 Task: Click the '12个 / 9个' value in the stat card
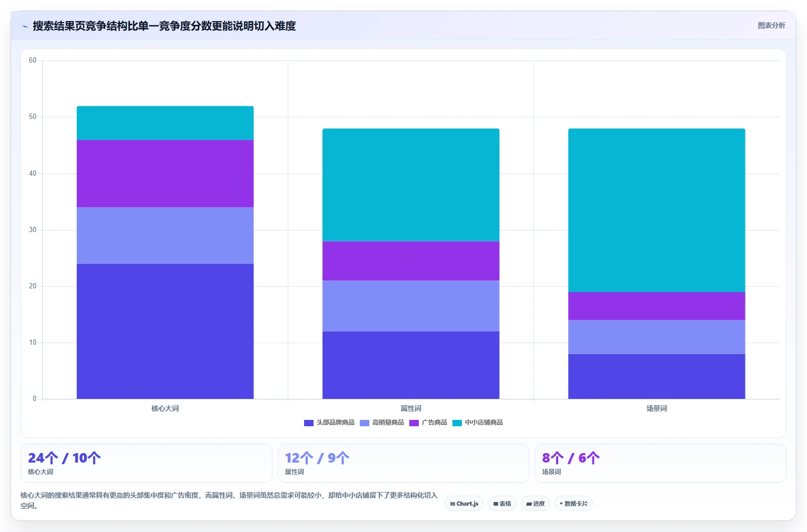[317, 458]
